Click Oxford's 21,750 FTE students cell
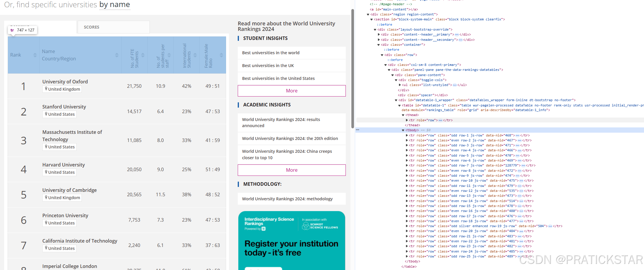Screen dimensions: 644x270 point(134,86)
